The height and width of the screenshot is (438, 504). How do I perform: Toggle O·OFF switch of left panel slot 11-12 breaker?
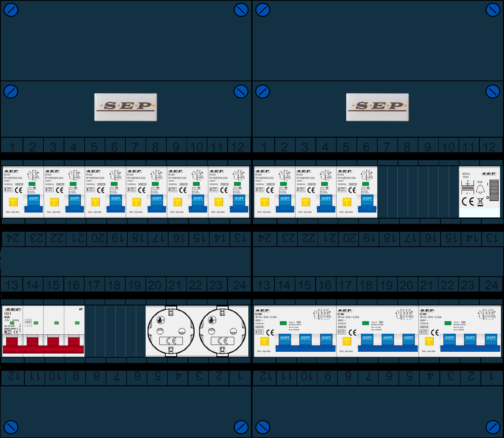[x=239, y=203]
